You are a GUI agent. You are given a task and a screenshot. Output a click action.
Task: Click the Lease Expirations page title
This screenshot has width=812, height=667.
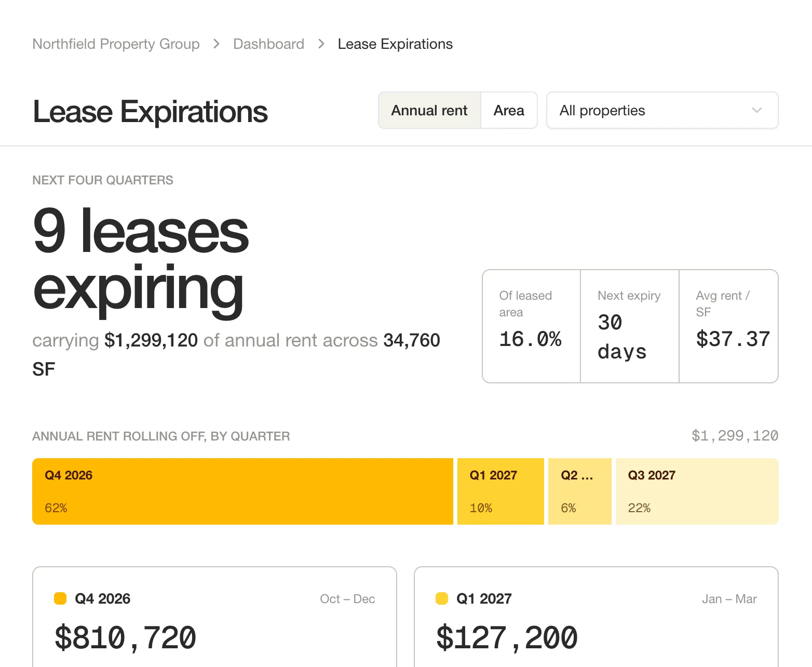pos(150,112)
